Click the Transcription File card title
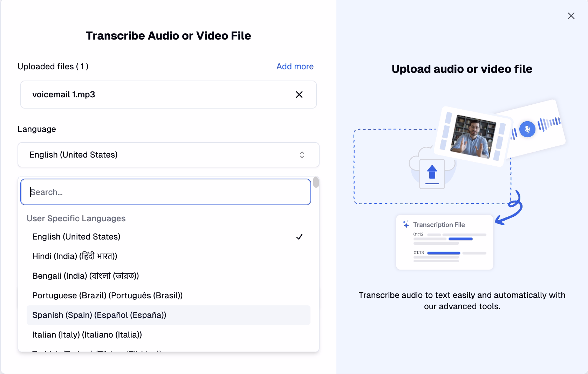Screen dimensions: 588x374 439,225
